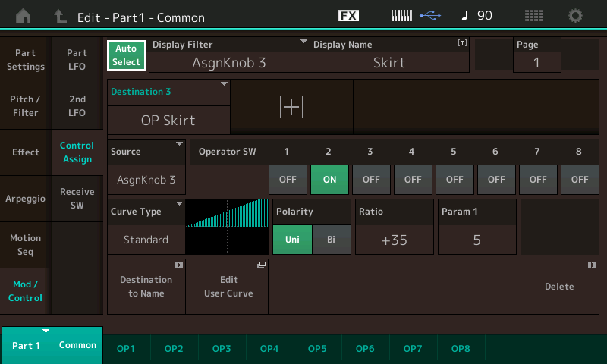Add a new destination with plus icon

[291, 107]
